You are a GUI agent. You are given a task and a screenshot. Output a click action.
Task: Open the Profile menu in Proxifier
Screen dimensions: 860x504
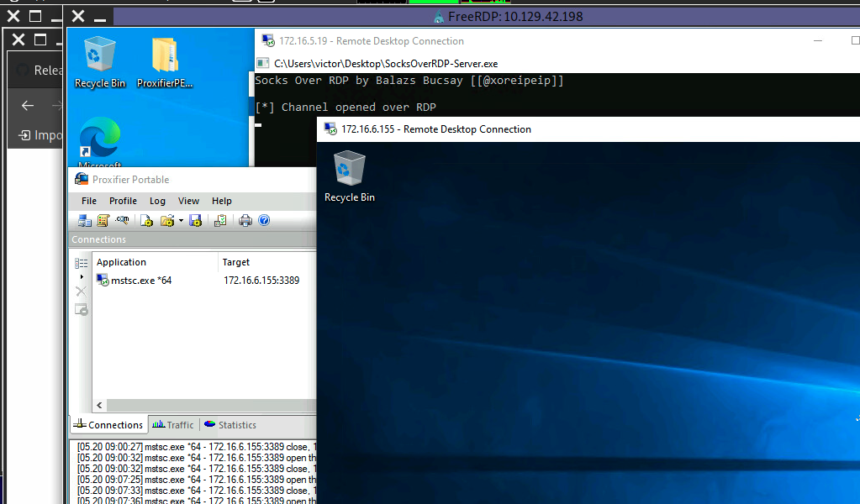pyautogui.click(x=123, y=201)
